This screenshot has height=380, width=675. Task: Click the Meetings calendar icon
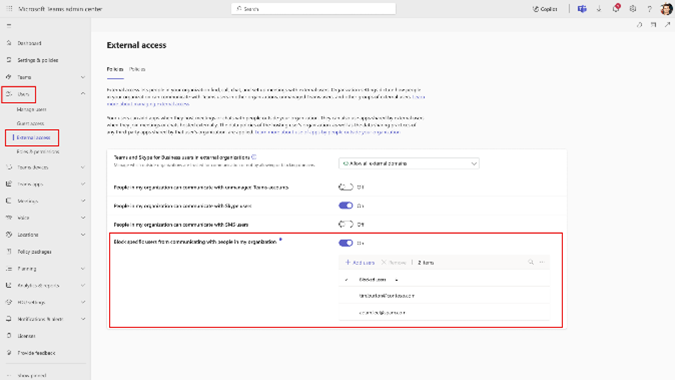coord(9,201)
